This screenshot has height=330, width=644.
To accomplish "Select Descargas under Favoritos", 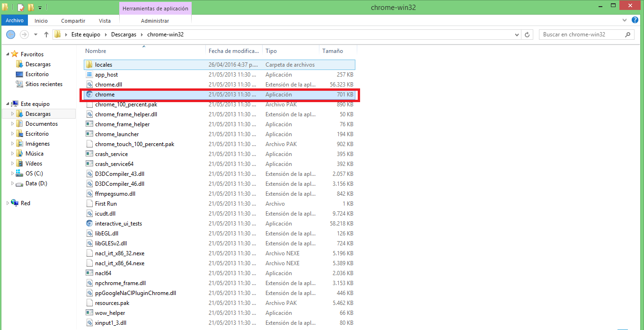I will pos(38,64).
